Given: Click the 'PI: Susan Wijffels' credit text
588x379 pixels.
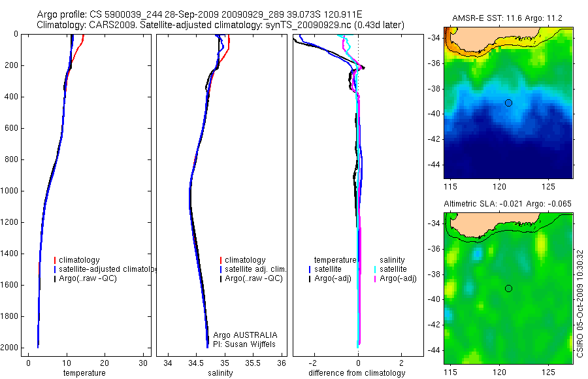Looking at the screenshot, I should click(244, 344).
